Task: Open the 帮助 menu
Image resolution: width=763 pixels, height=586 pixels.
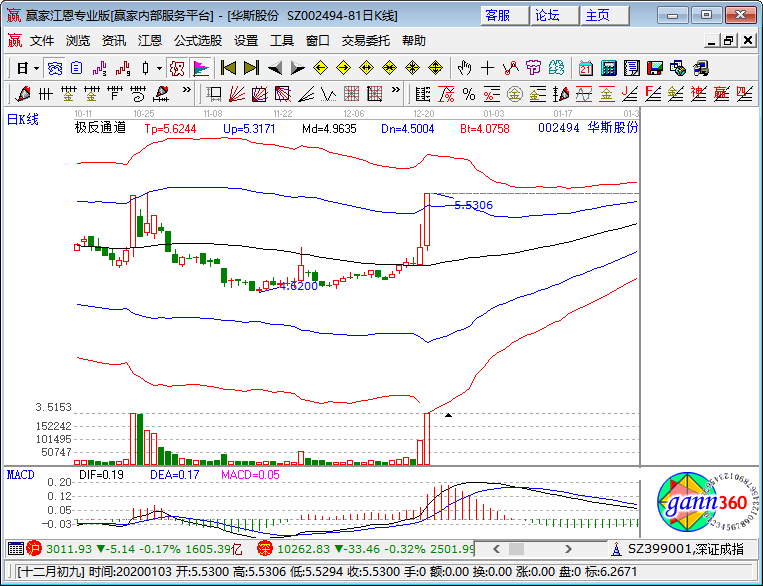Action: coord(414,41)
